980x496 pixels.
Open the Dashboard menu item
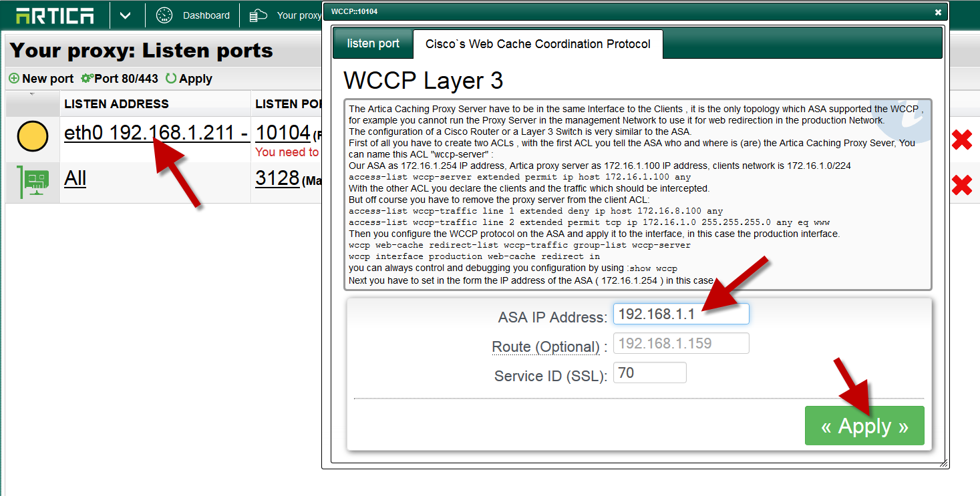pos(206,15)
